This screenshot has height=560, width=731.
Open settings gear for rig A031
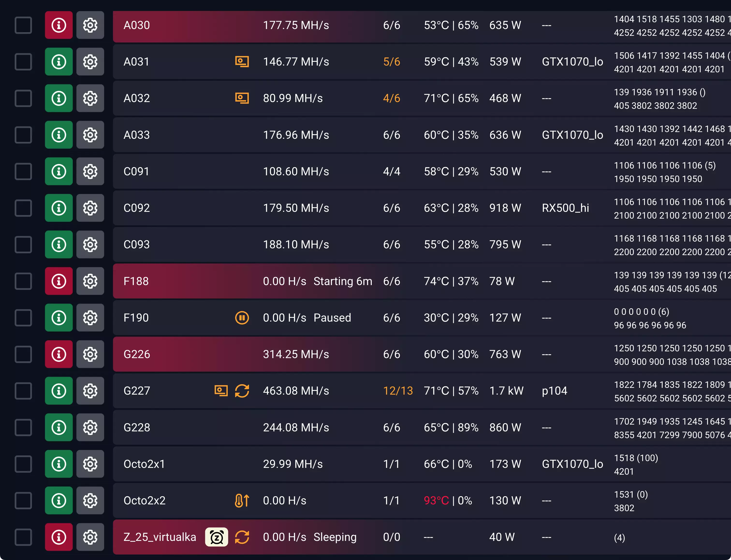[x=90, y=62]
